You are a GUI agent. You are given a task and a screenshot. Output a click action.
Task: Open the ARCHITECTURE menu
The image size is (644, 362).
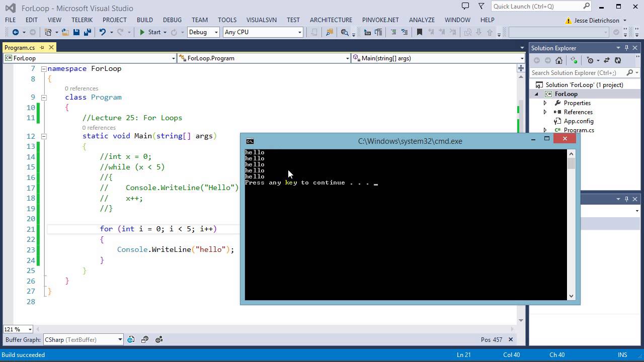tap(331, 20)
